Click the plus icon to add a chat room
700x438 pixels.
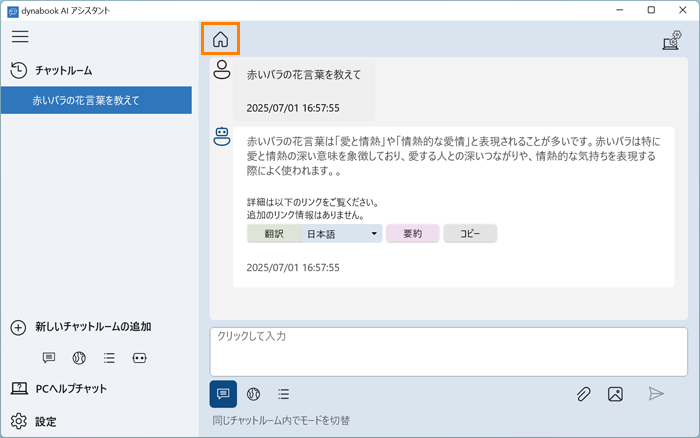click(x=18, y=327)
